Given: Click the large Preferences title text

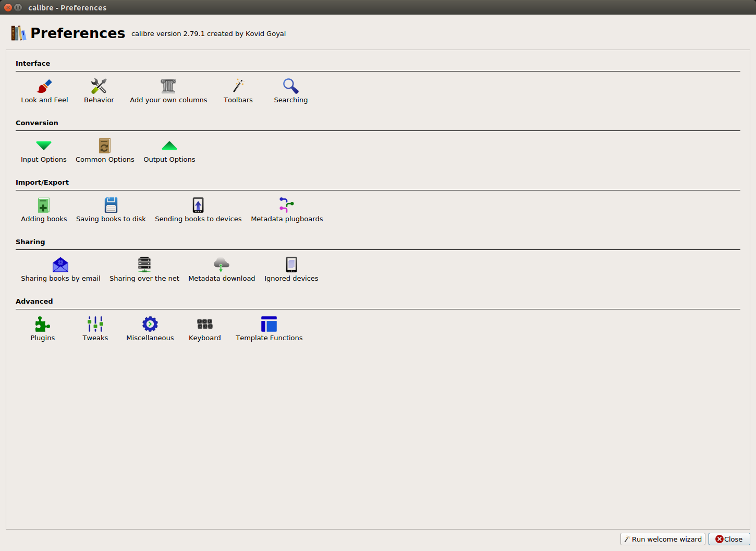Looking at the screenshot, I should click(78, 33).
